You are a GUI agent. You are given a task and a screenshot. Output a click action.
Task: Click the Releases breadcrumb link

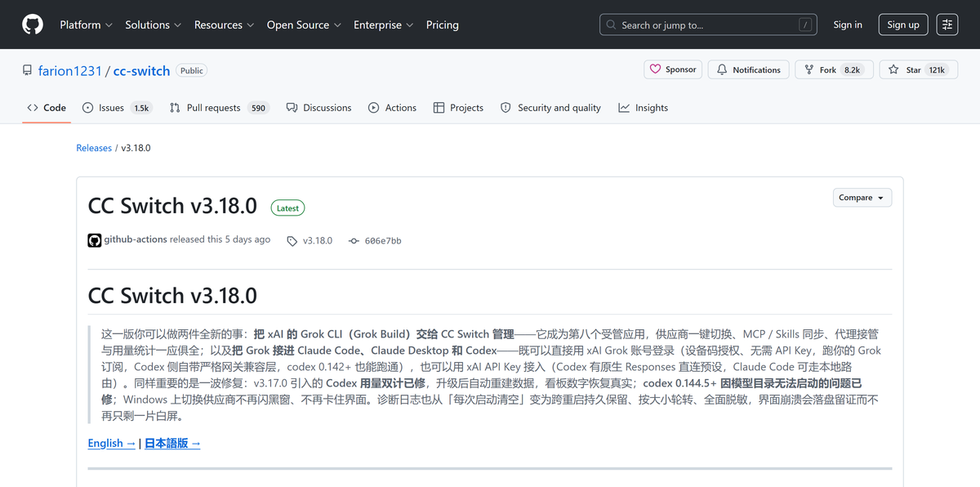(94, 148)
